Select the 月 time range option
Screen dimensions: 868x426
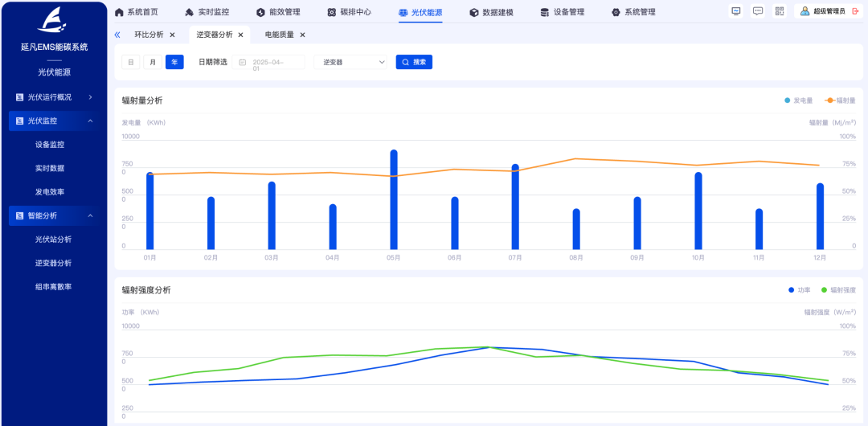[152, 62]
